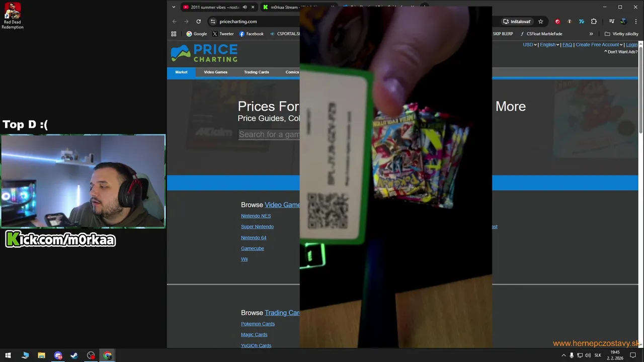The image size is (644, 362).
Task: Show hidden system tray icons
Action: 563,355
